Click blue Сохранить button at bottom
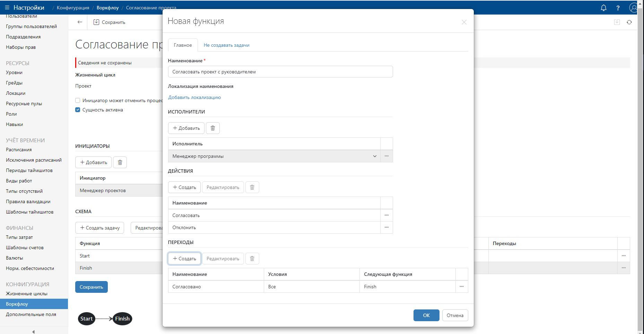Image resolution: width=644 pixels, height=334 pixels. point(92,287)
